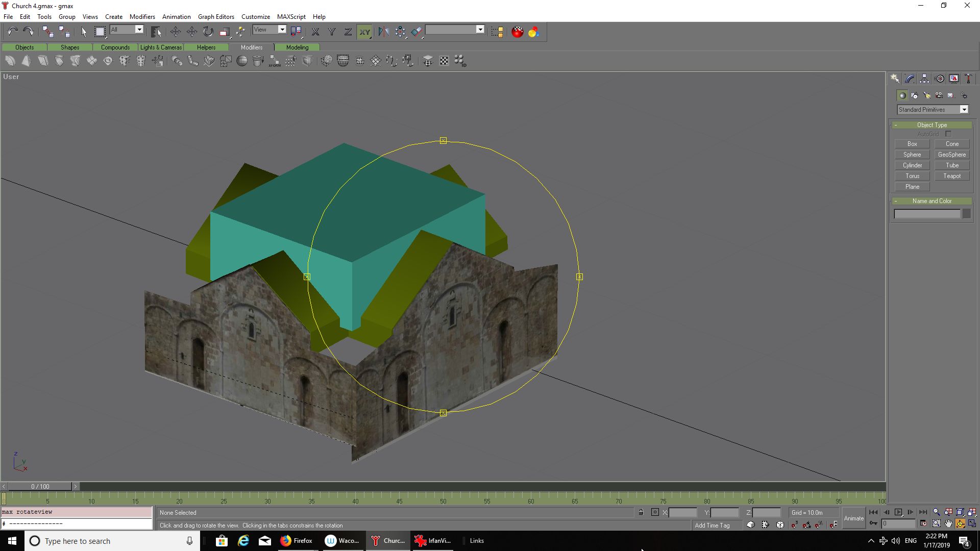This screenshot has height=551, width=980.
Task: Activate the Pan view hand icon
Action: click(948, 523)
